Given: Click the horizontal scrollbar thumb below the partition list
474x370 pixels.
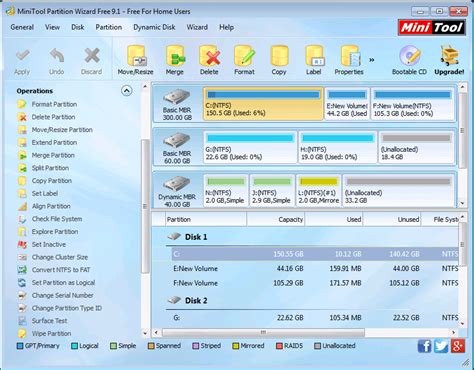Looking at the screenshot, I should pos(263,332).
